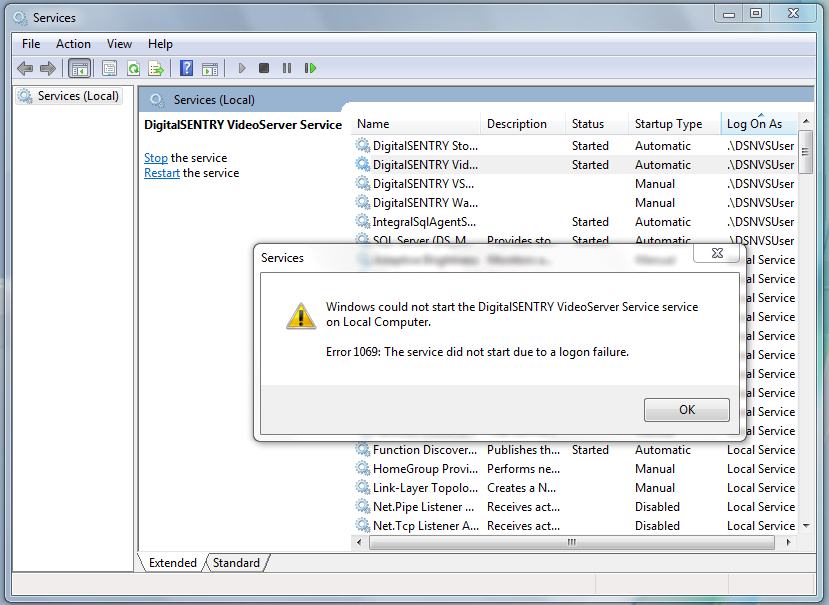Select the IntegralSqlAgentS... service gear icon
829x605 pixels.
tap(363, 222)
